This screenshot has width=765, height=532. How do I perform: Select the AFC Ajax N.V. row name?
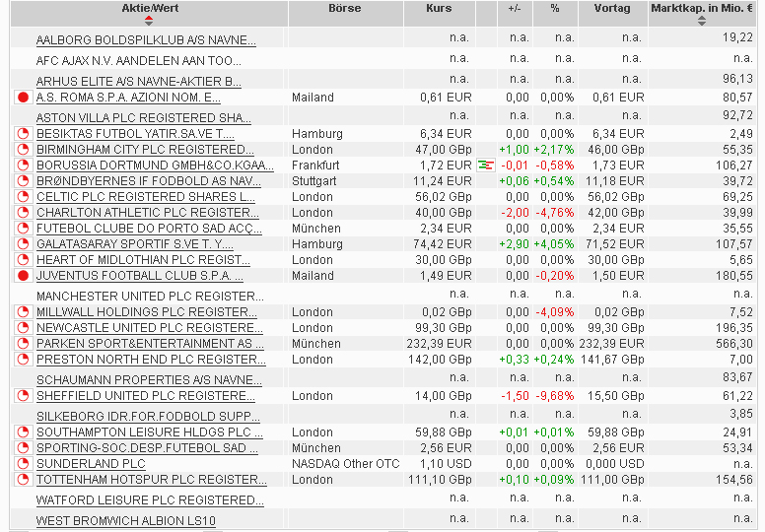(139, 61)
